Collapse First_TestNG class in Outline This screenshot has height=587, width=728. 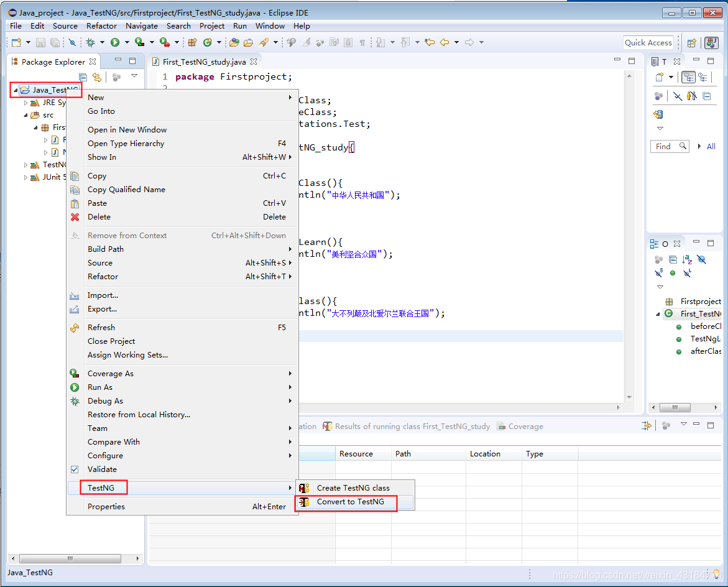click(x=658, y=315)
